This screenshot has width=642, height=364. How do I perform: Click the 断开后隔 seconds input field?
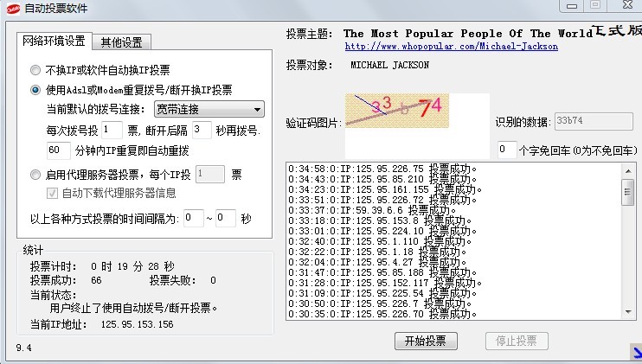202,130
